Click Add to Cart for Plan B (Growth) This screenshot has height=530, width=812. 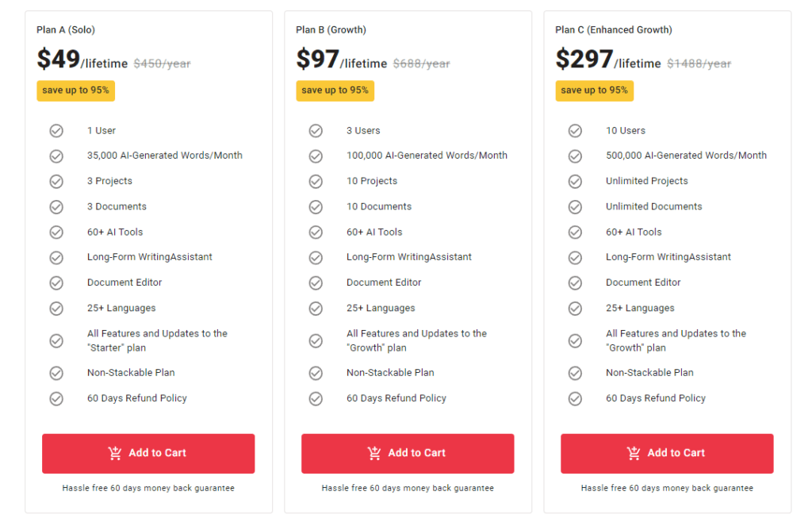point(407,453)
